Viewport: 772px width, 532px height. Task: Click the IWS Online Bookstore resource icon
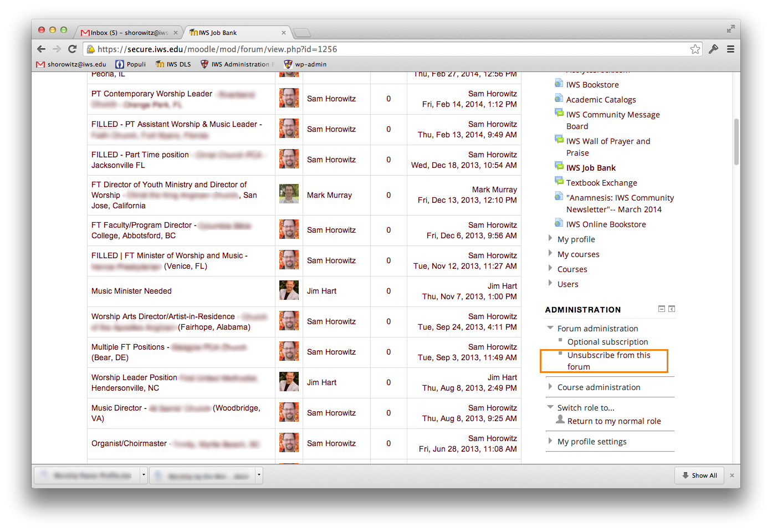click(559, 223)
